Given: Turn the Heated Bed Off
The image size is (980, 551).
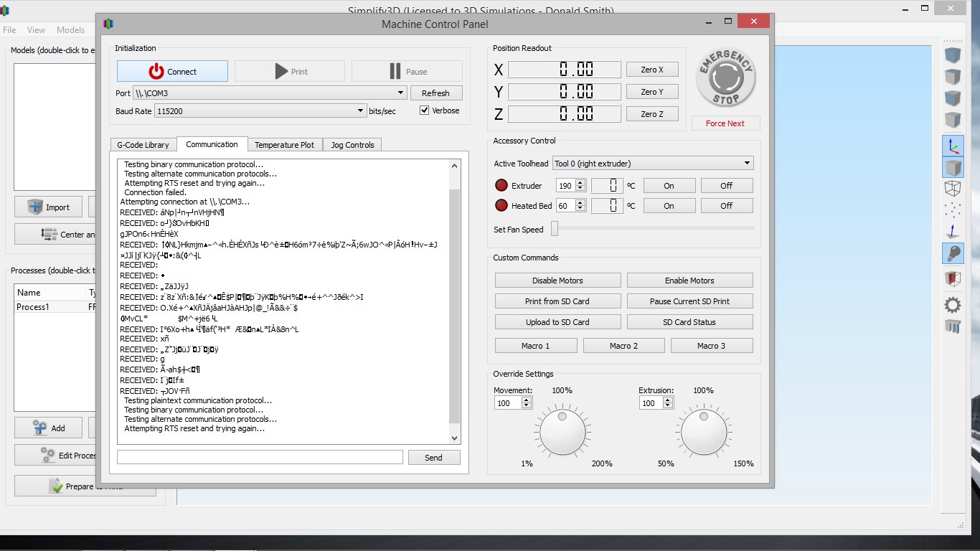Looking at the screenshot, I should coord(727,206).
